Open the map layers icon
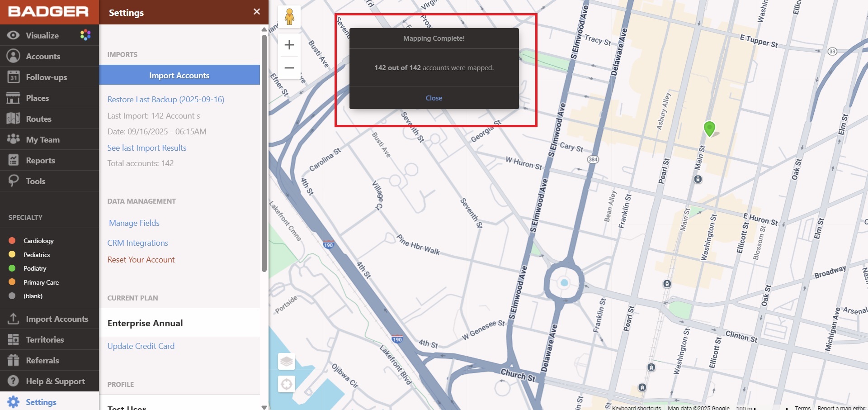Image resolution: width=868 pixels, height=410 pixels. (286, 361)
